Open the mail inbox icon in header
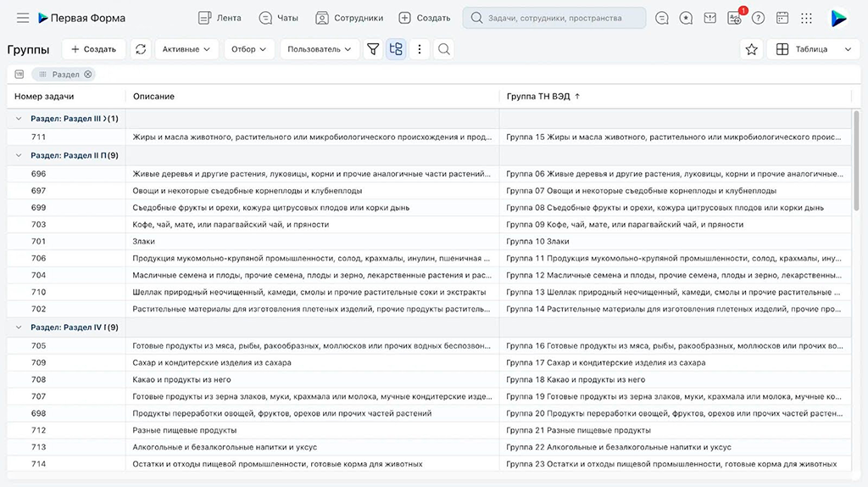The image size is (868, 487). 709,18
